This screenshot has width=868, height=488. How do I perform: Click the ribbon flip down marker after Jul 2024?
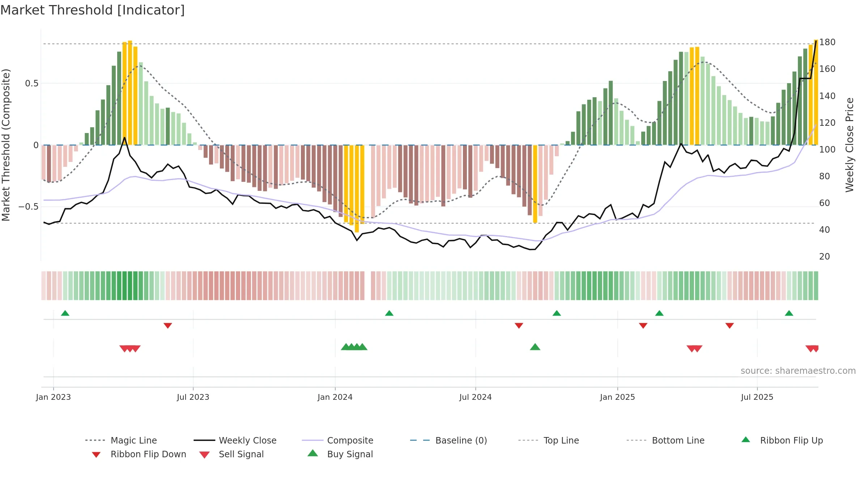click(519, 326)
